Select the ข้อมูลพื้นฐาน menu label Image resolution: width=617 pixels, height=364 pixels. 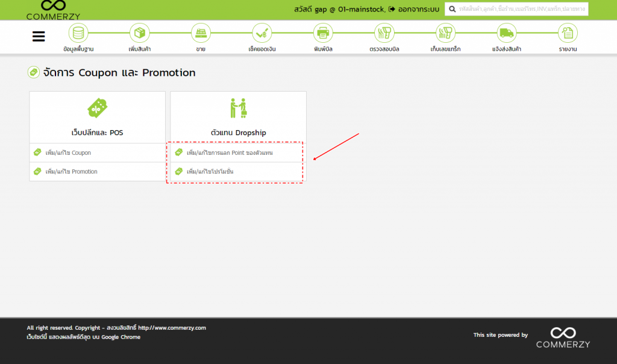(x=78, y=49)
